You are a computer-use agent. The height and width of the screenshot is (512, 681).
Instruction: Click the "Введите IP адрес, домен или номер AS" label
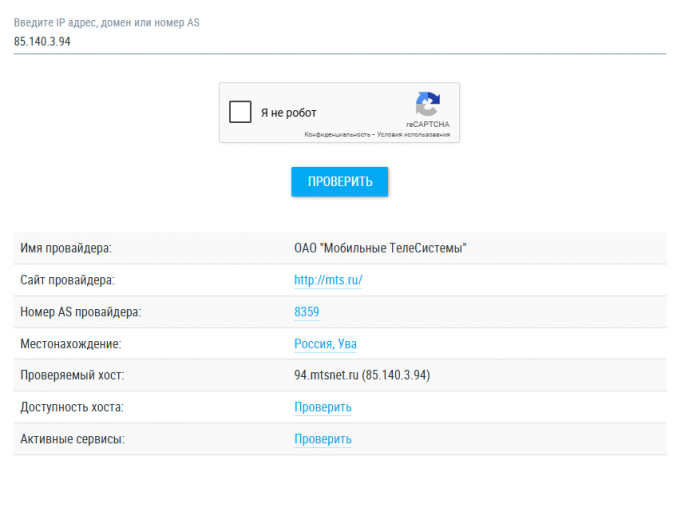click(x=106, y=23)
